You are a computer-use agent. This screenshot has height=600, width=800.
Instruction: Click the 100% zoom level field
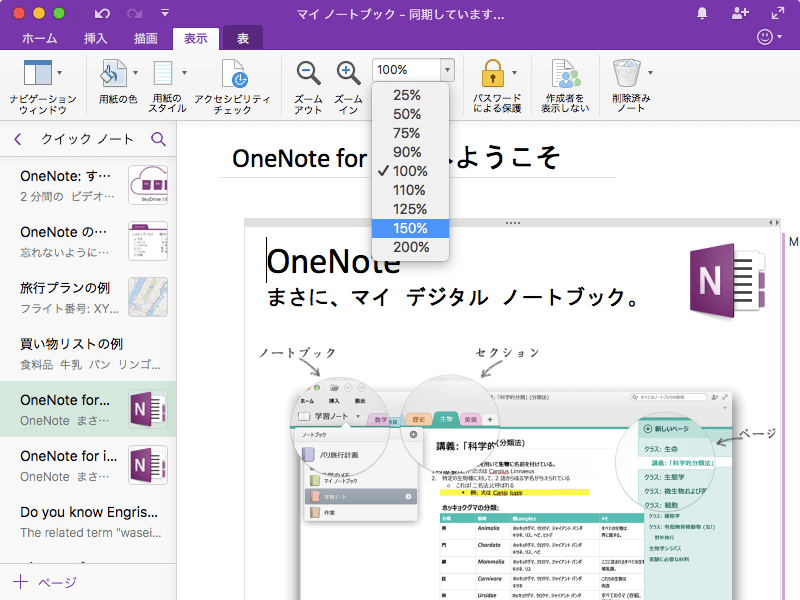[x=407, y=70]
